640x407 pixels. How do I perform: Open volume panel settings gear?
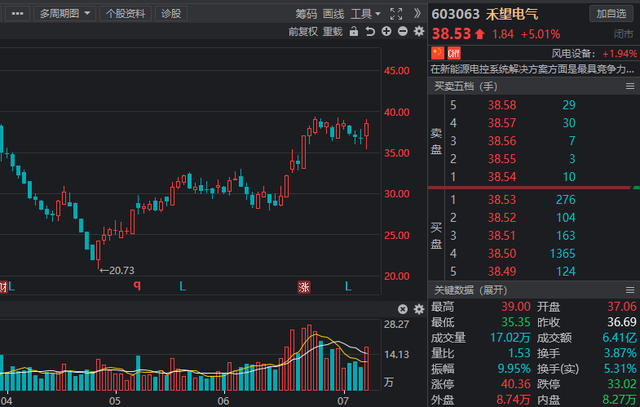click(419, 309)
